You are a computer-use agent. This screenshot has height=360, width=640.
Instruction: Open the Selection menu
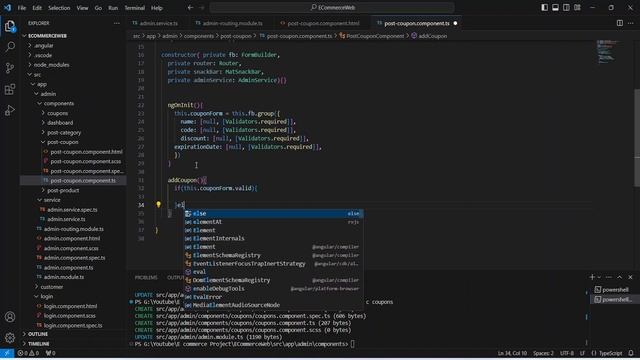pyautogui.click(x=59, y=8)
